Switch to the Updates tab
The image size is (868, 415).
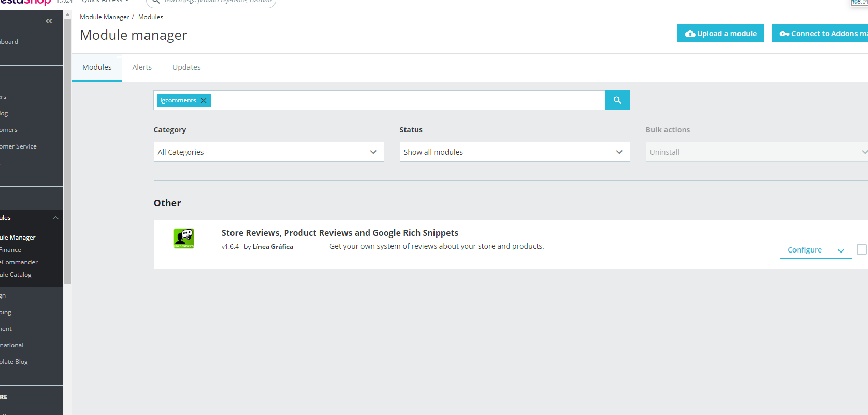pyautogui.click(x=186, y=67)
